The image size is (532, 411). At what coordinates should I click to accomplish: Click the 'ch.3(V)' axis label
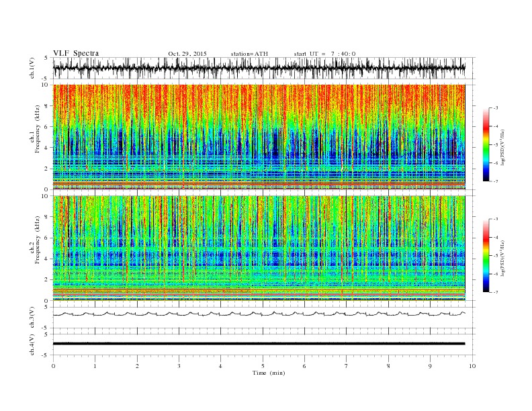click(x=32, y=318)
